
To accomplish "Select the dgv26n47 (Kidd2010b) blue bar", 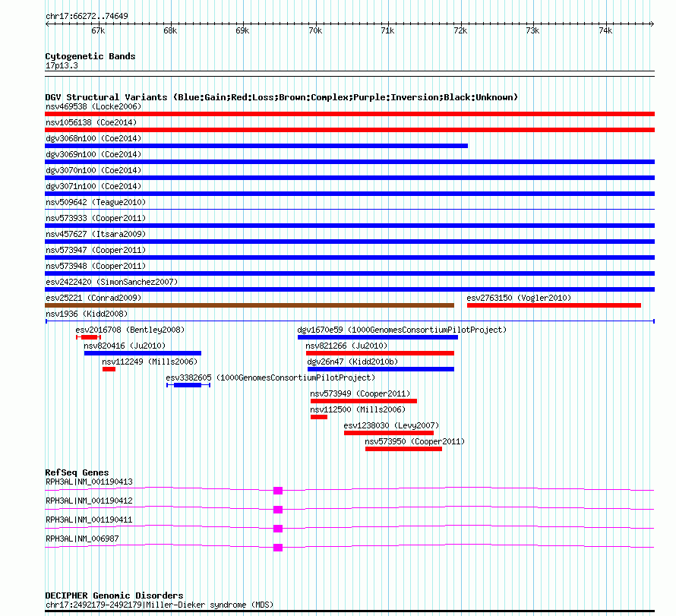I will [381, 369].
